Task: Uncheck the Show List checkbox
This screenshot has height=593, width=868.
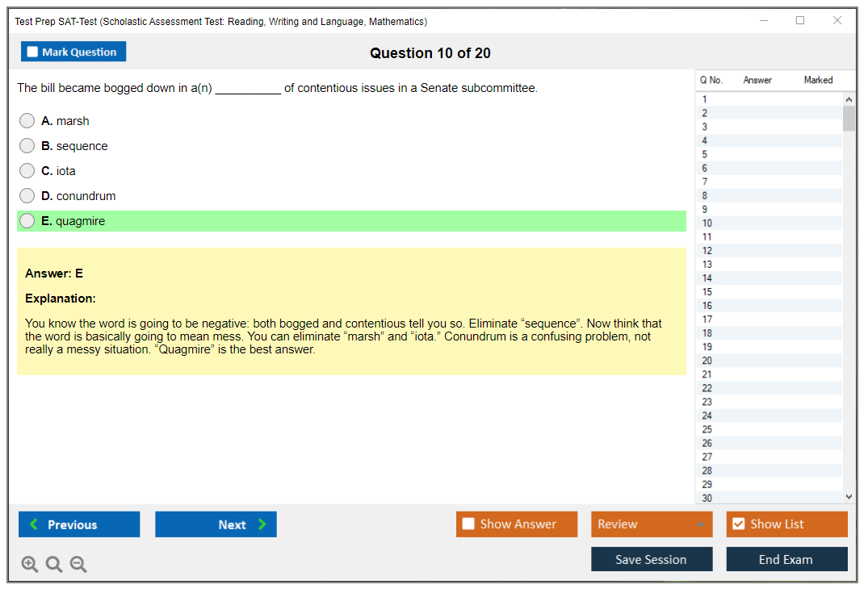Action: click(738, 524)
